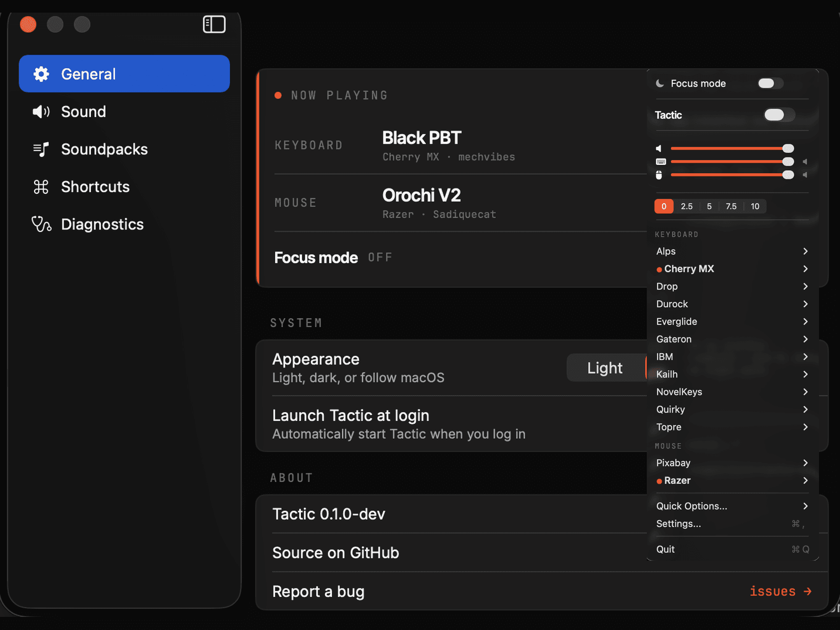
Task: Expand the Durock keyboard submenu
Action: (732, 304)
